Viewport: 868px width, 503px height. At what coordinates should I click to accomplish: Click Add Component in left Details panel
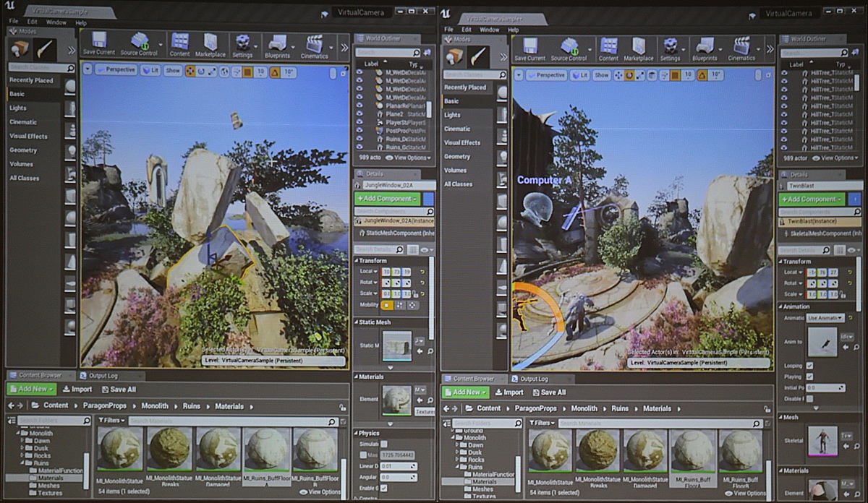(x=387, y=199)
